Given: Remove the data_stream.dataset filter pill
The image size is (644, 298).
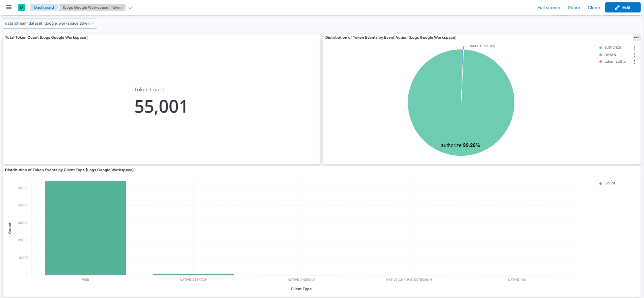Looking at the screenshot, I should (93, 24).
